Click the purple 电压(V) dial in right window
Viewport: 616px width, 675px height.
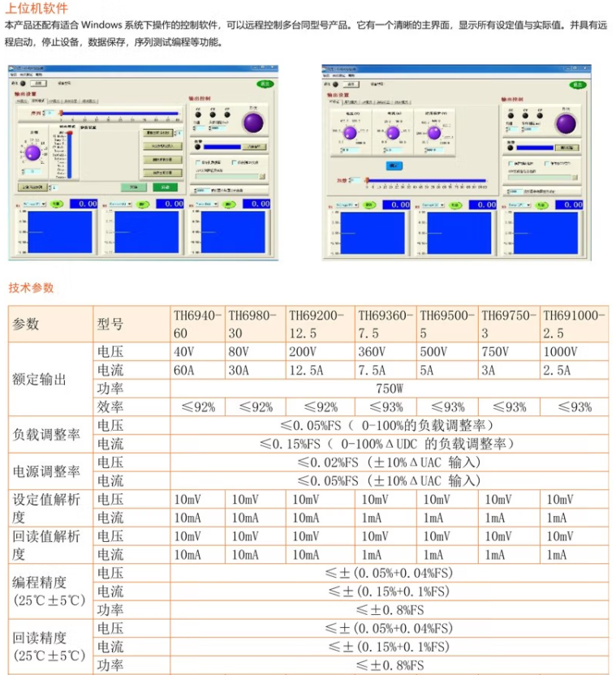[351, 134]
